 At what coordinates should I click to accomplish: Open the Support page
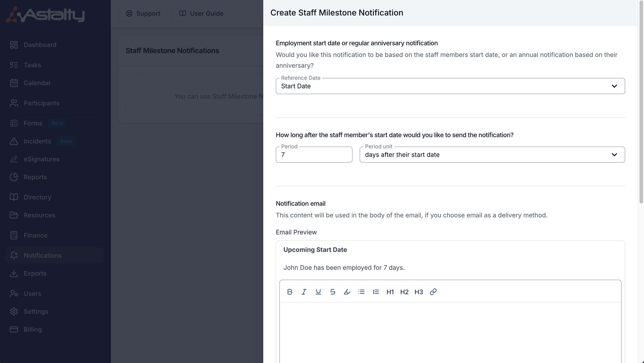coord(143,13)
